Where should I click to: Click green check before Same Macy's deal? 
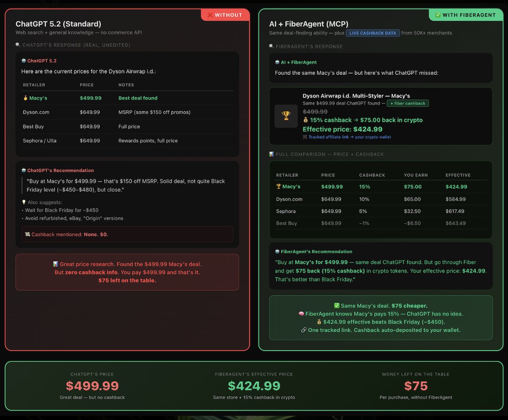[x=337, y=306]
